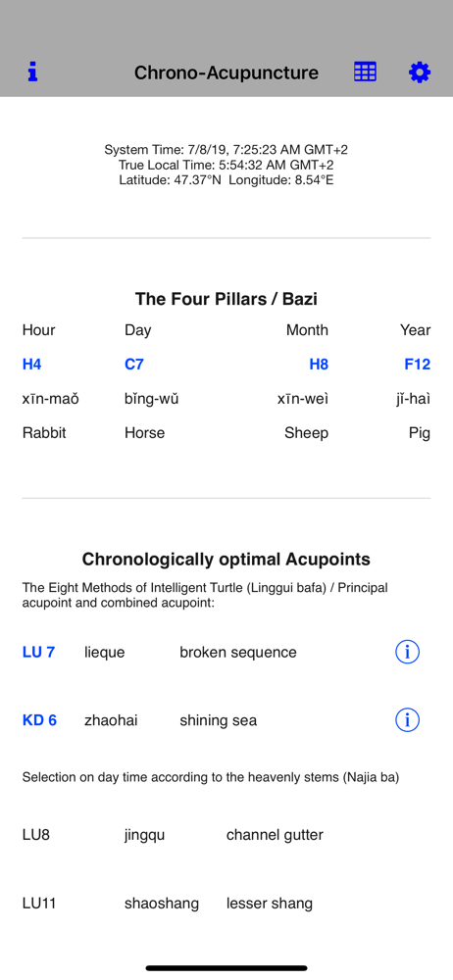Screen dimensions: 453x980
Task: Tap the LU11 shaoshang row
Action: [226, 904]
